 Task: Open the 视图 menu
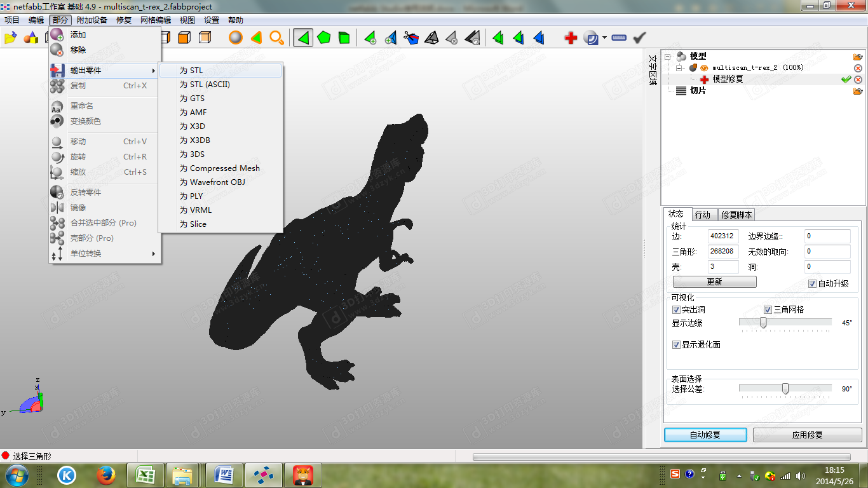pos(187,20)
